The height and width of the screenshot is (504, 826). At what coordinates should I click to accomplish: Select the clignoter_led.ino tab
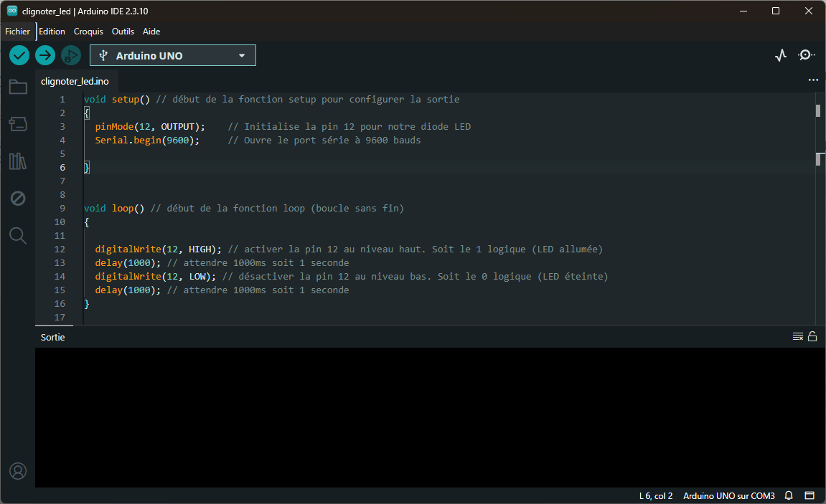coord(75,82)
